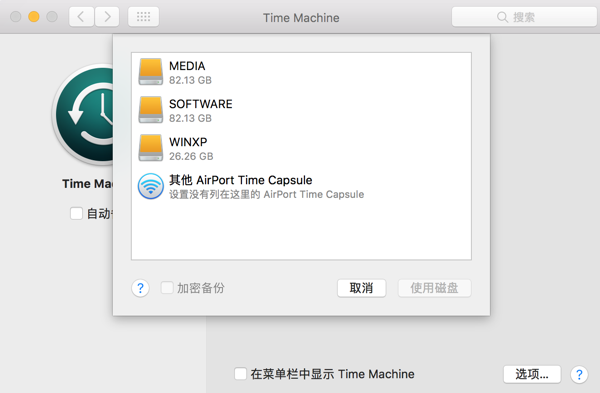
Task: Select the SOFTWARE disk name
Action: 201,104
